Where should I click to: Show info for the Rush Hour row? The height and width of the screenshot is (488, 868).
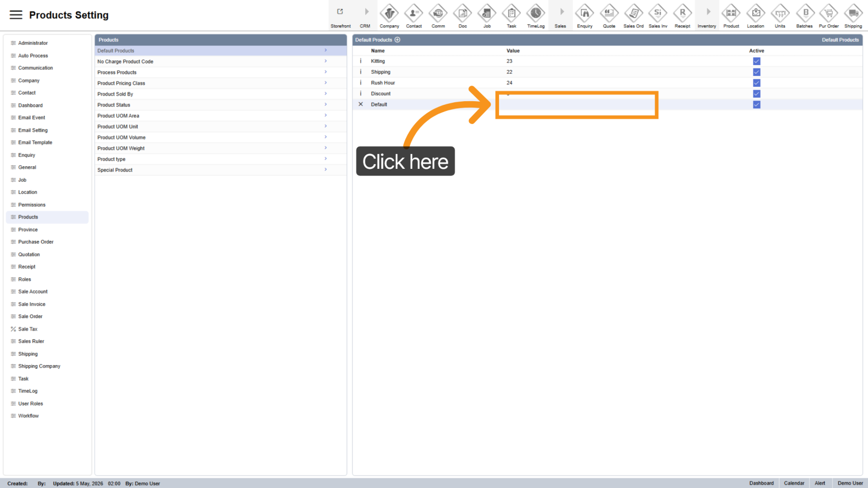[361, 83]
